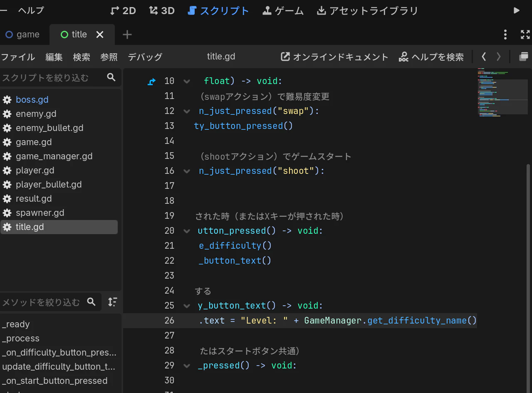
Task: Click the code minimap overview
Action: pyautogui.click(x=502, y=93)
